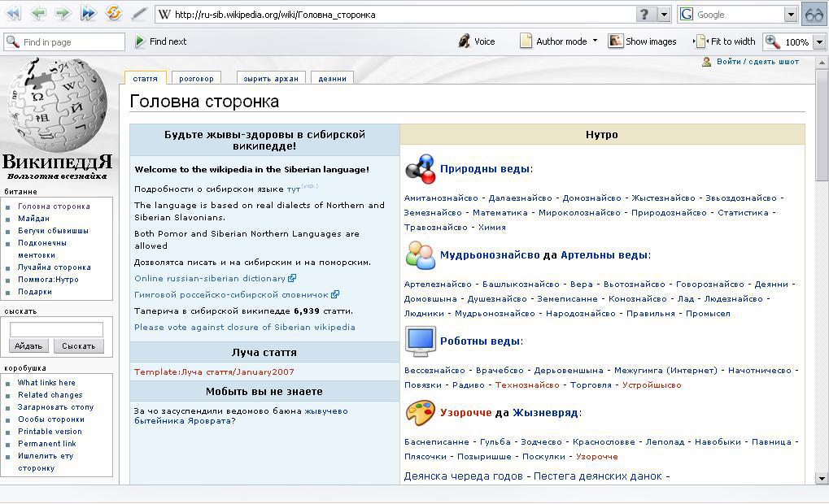Click the Rewind browser navigation icon
The height and width of the screenshot is (504, 829).
click(x=13, y=13)
